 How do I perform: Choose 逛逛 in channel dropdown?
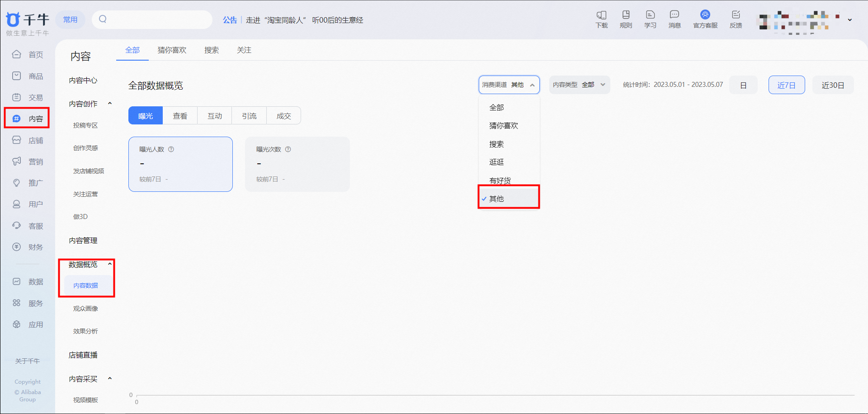[509, 162]
